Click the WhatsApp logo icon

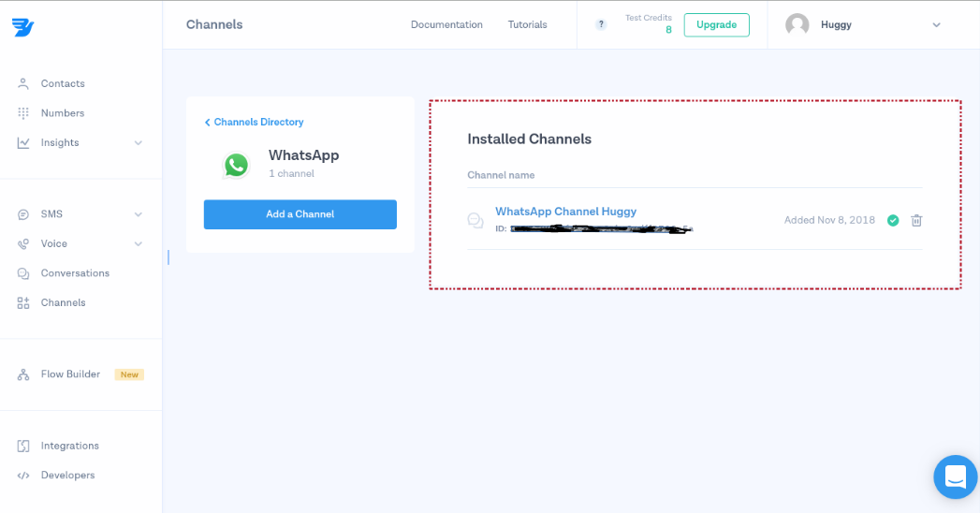coord(236,165)
